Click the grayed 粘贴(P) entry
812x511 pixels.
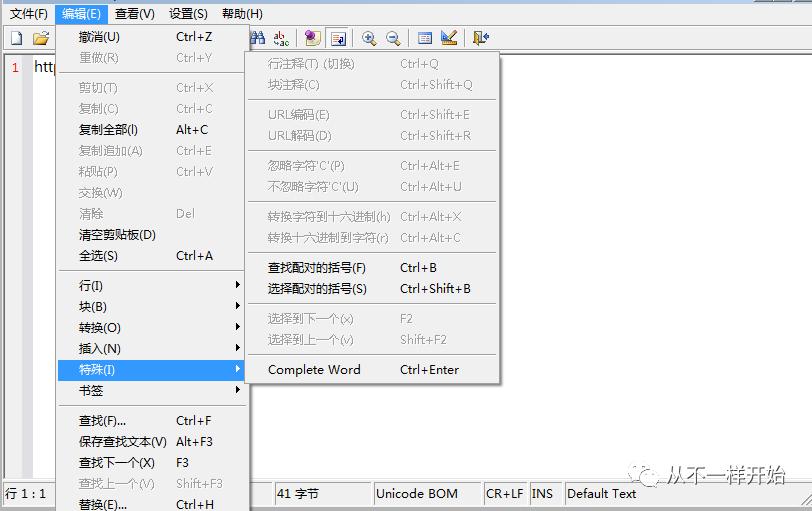tap(151, 171)
